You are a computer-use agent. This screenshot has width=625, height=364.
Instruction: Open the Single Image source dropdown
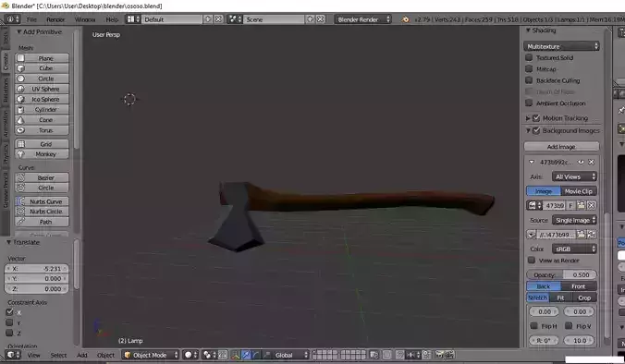coord(574,220)
